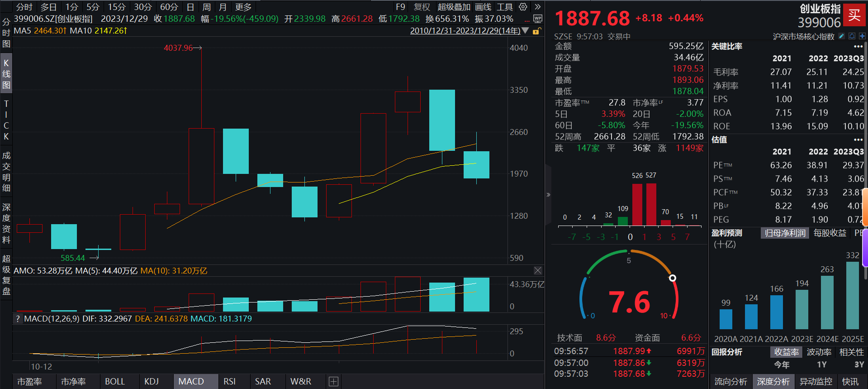Switch to 月 monthly K-line

pos(223,7)
